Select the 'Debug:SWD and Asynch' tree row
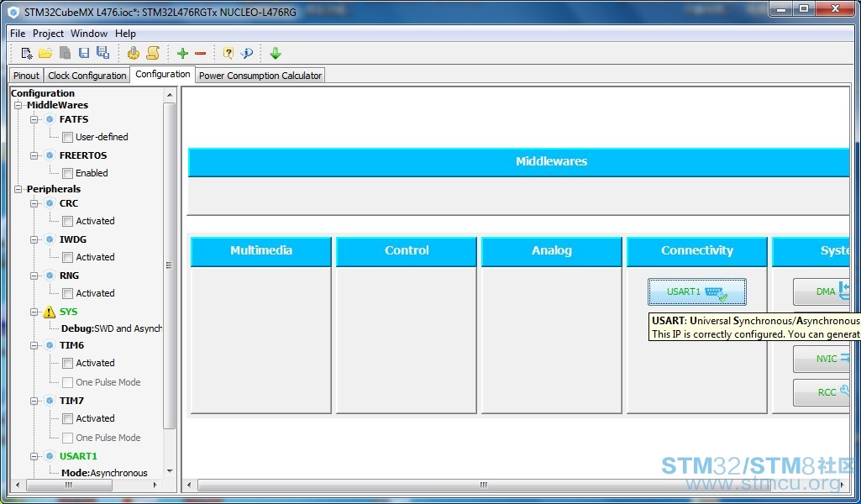The image size is (861, 504). [x=112, y=328]
